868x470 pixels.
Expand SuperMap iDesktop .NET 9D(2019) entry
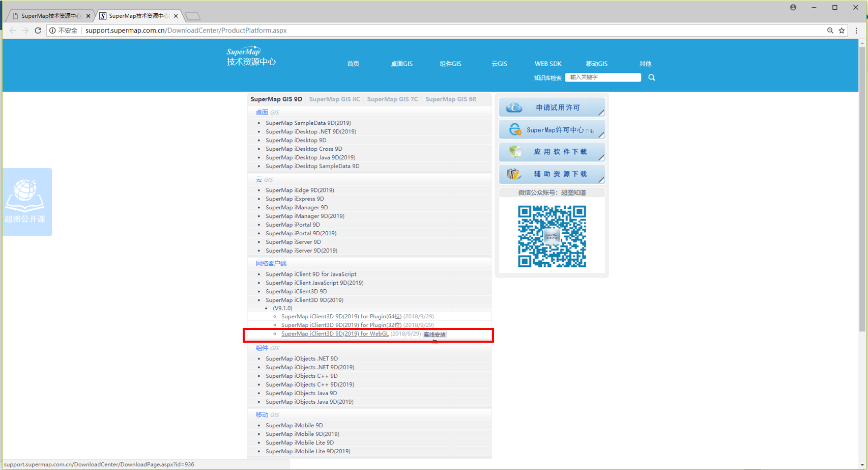pyautogui.click(x=311, y=131)
